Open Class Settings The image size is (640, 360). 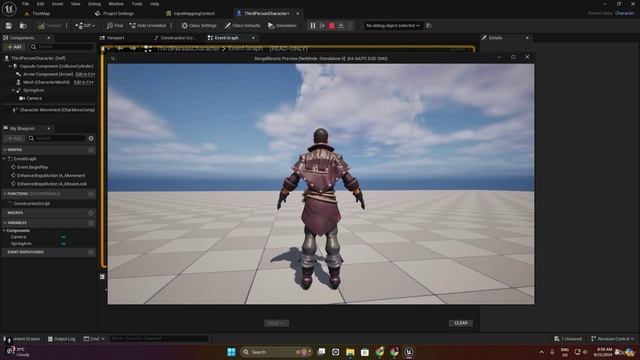tap(199, 26)
